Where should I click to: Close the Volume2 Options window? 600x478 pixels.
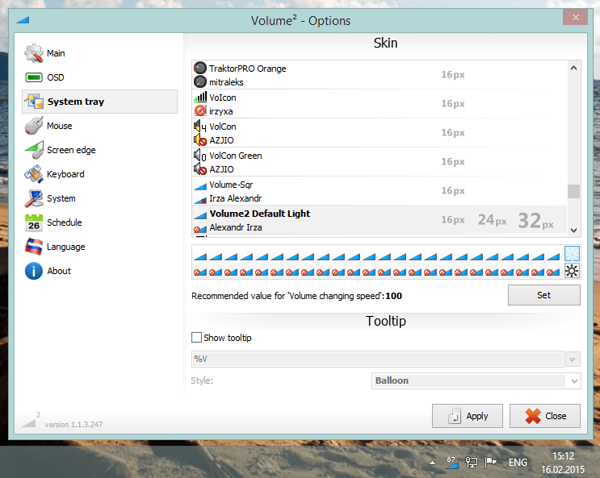pos(575,17)
